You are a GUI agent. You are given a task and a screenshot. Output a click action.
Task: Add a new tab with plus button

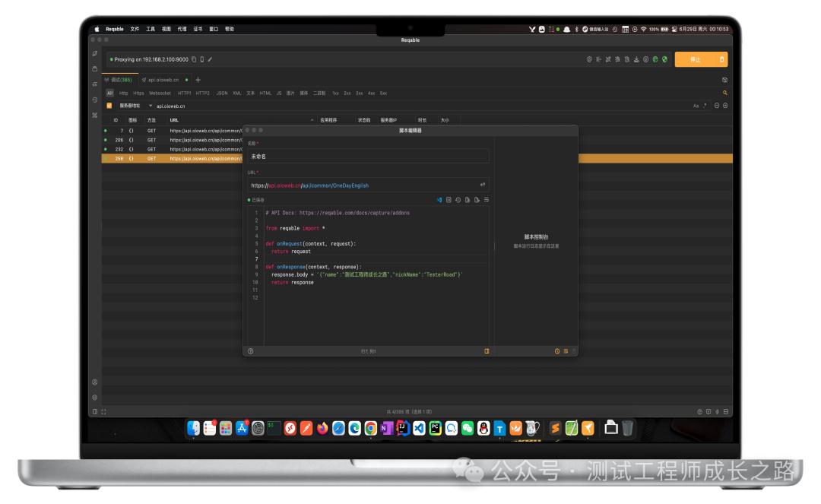click(198, 80)
